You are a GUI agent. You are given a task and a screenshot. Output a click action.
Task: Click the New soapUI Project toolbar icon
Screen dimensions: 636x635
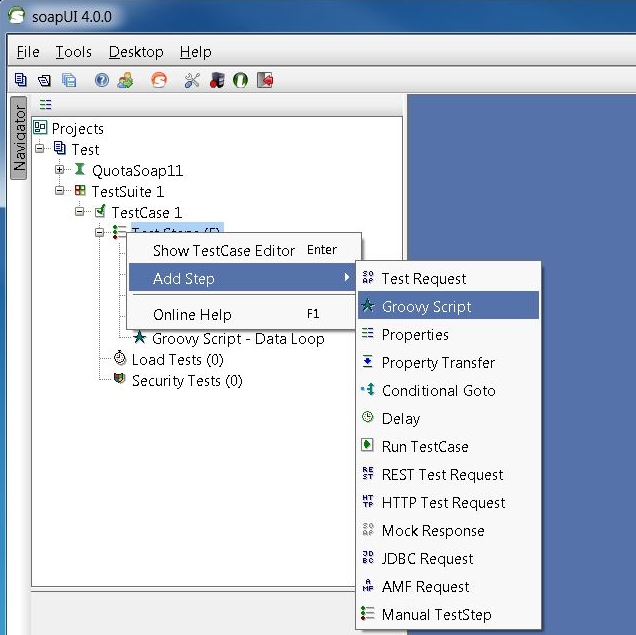tap(20, 80)
